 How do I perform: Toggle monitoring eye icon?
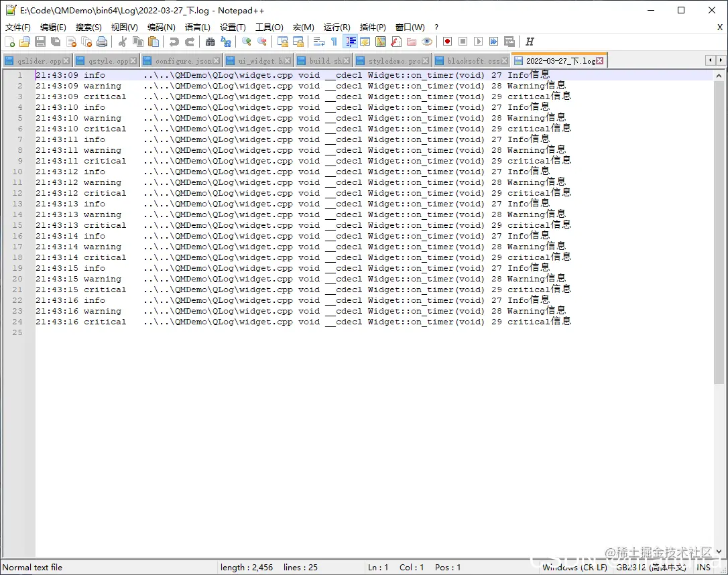(x=427, y=42)
